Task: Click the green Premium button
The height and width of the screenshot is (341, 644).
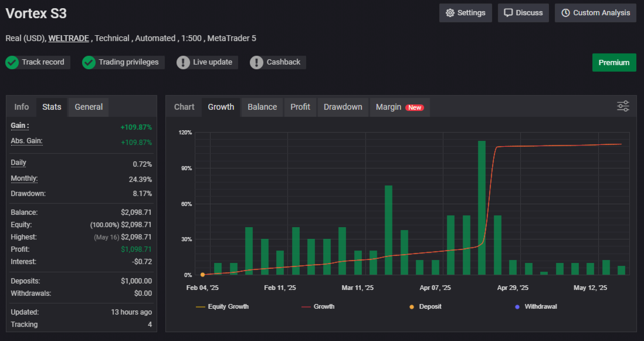Action: 614,62
